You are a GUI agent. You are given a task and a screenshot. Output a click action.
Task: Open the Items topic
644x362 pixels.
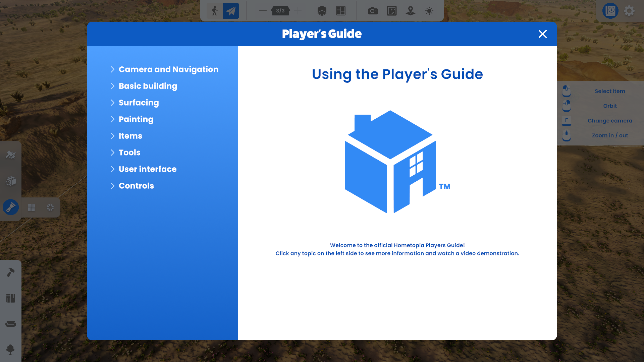130,136
